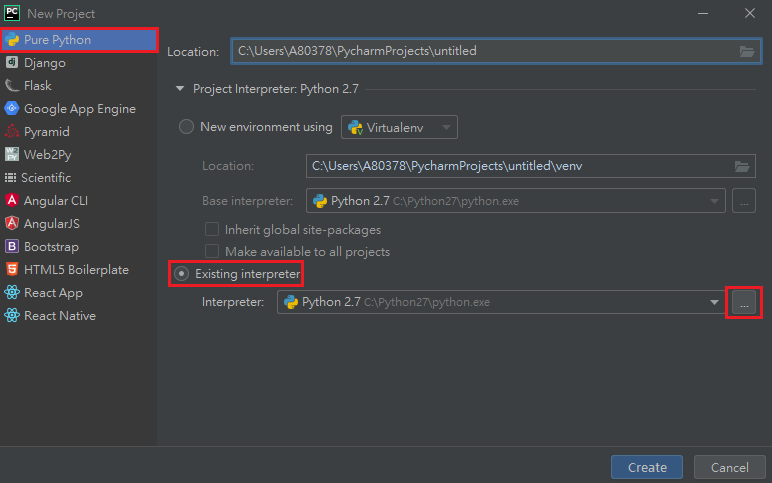This screenshot has width=772, height=483.
Task: Open the Virtualenv environment dropdown
Action: click(x=399, y=128)
